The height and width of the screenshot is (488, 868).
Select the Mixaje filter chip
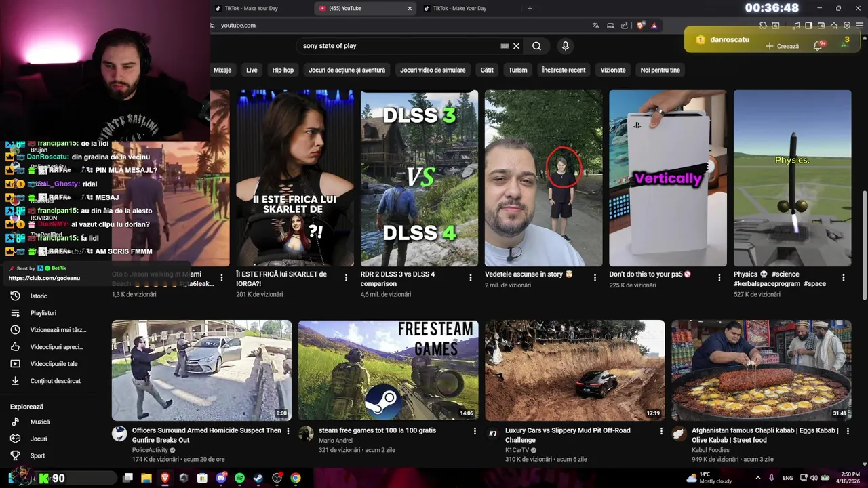point(222,70)
